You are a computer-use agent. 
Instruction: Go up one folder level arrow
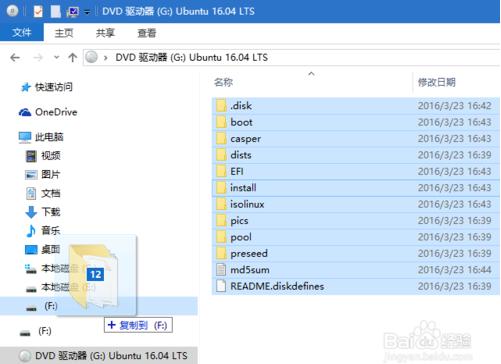(x=72, y=57)
